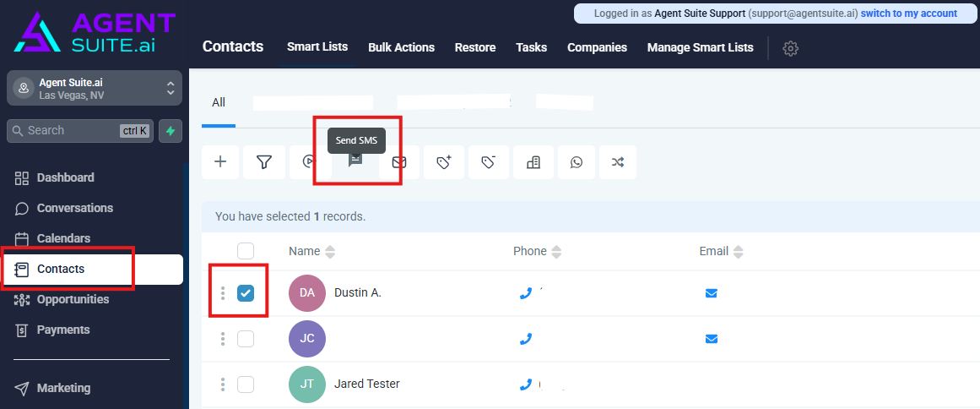This screenshot has width=980, height=409.
Task: Select the All smart list tab
Action: click(x=218, y=102)
